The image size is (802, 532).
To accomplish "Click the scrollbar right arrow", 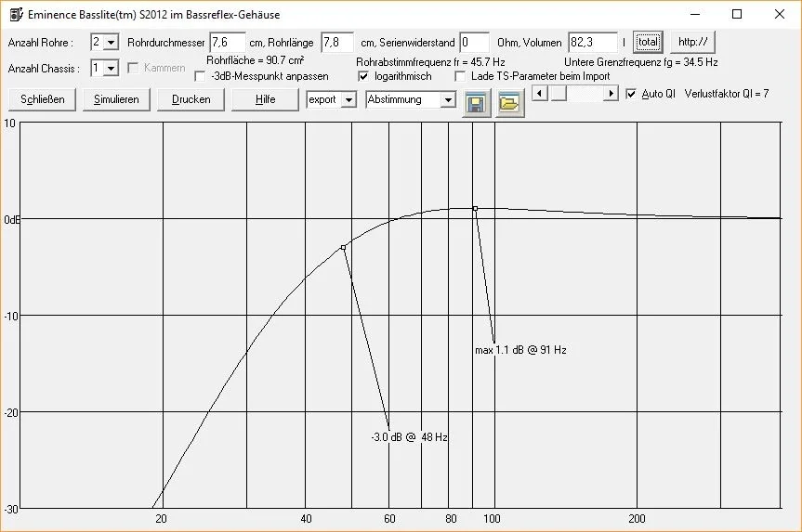I will click(x=611, y=94).
